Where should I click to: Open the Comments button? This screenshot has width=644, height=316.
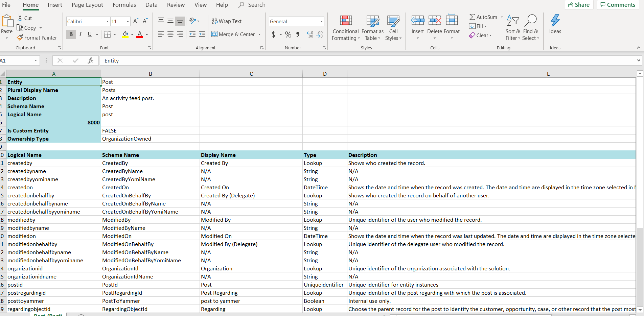coord(618,5)
